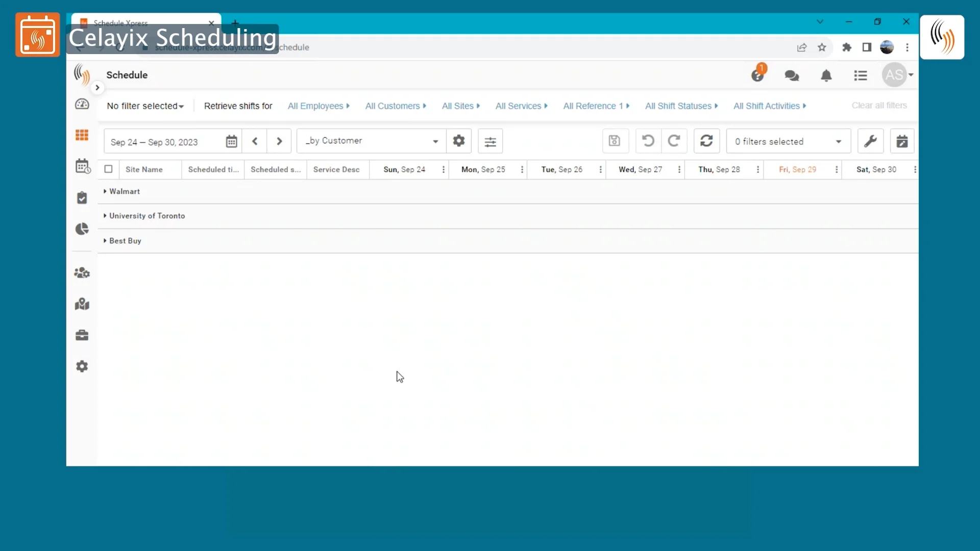Viewport: 980px width, 551px height.
Task: Open the Wed, Sep 27 column options menu
Action: pyautogui.click(x=679, y=169)
